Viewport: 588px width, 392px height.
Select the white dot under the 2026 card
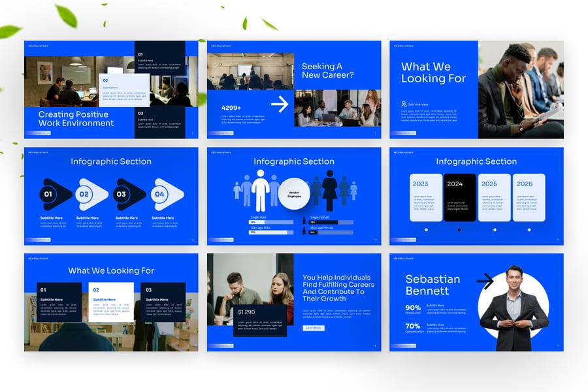point(528,230)
